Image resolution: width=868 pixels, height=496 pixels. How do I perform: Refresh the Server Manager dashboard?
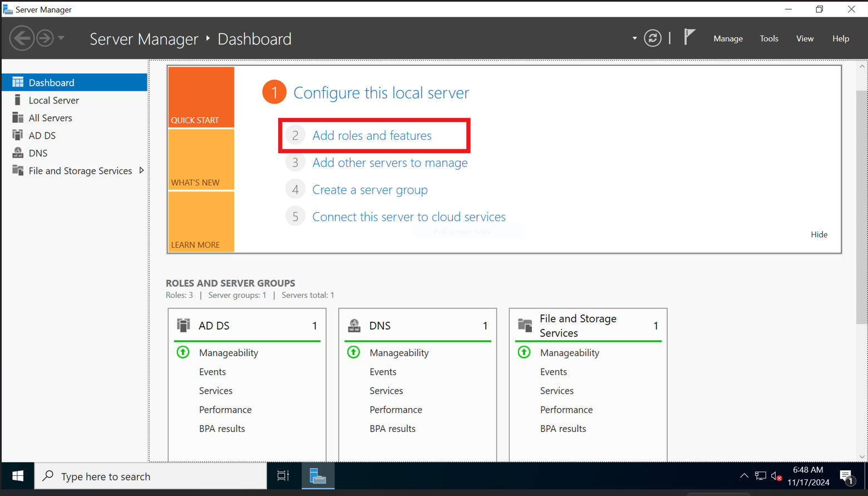(653, 38)
